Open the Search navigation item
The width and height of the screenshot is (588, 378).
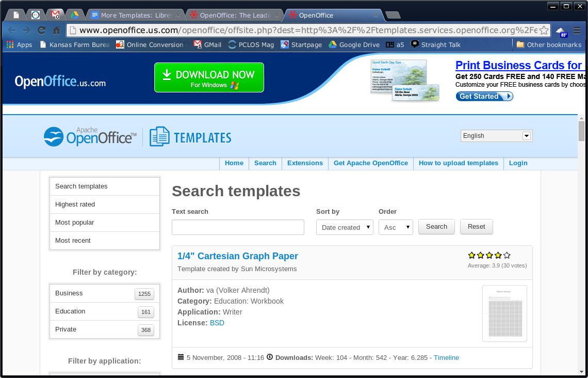265,163
